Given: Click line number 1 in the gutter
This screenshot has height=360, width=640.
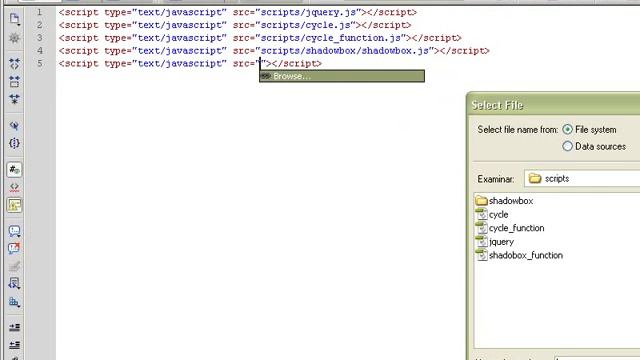Looking at the screenshot, I should pyautogui.click(x=40, y=12).
